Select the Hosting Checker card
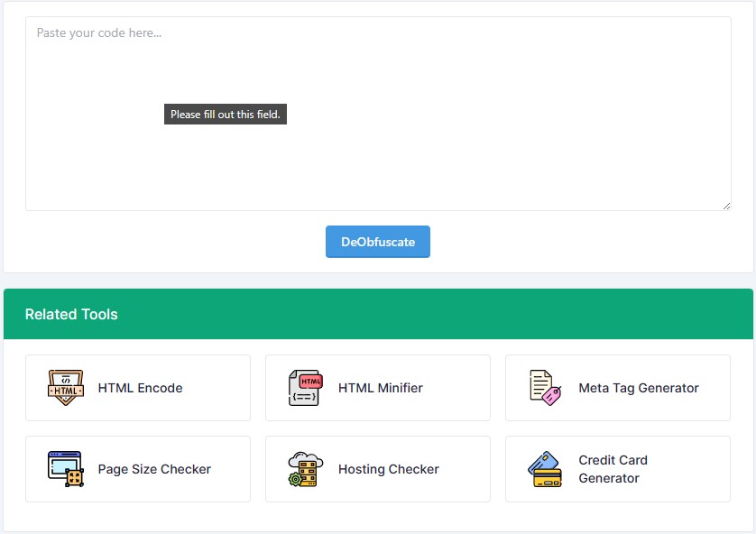This screenshot has width=756, height=534. coord(378,469)
